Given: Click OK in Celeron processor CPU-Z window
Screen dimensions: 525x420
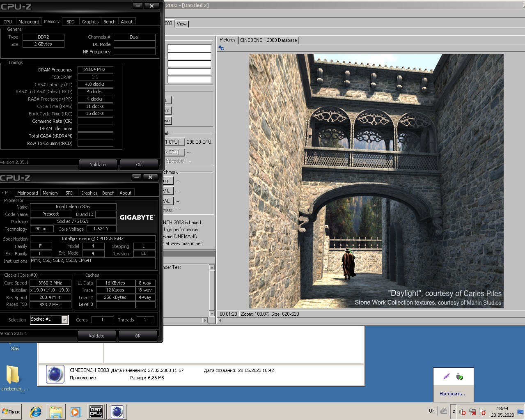Looking at the screenshot, I should 138,336.
